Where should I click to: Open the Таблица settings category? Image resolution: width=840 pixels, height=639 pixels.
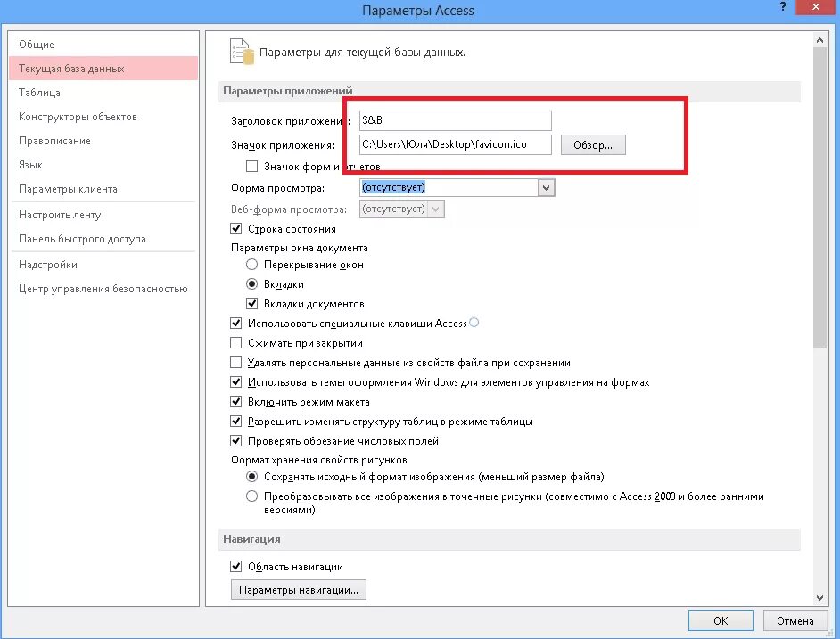103,93
